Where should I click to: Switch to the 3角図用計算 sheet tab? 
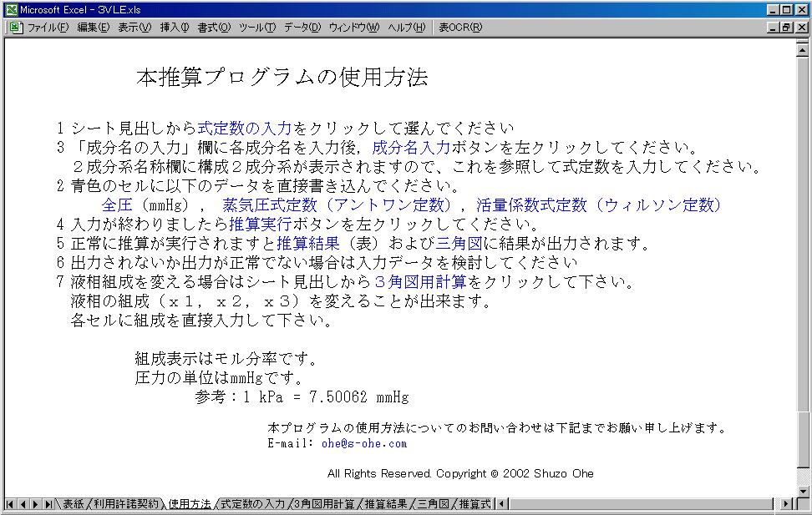pyautogui.click(x=324, y=503)
